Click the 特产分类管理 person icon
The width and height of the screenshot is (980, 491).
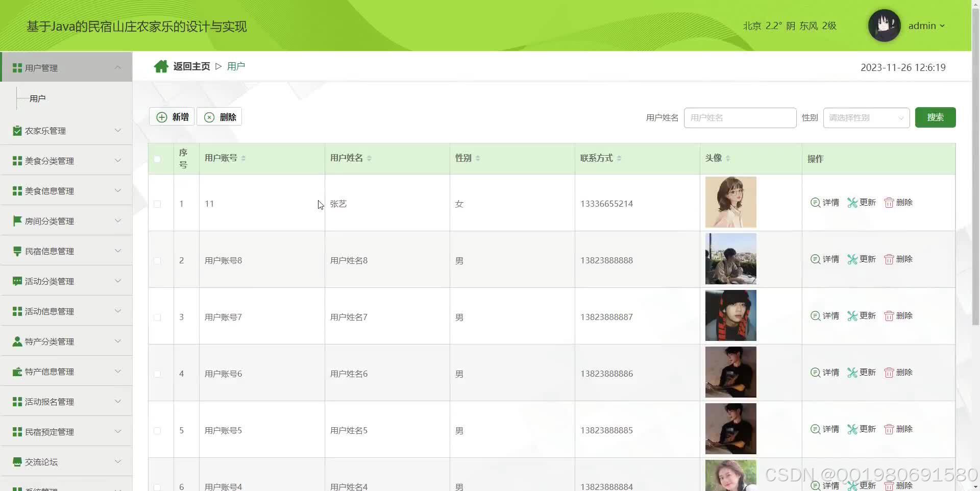(x=17, y=341)
